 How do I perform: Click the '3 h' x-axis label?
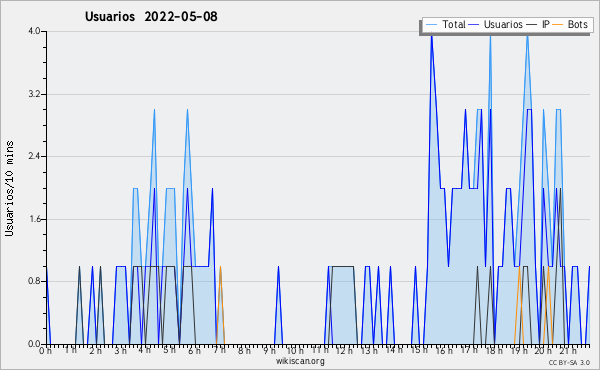pyautogui.click(x=121, y=351)
